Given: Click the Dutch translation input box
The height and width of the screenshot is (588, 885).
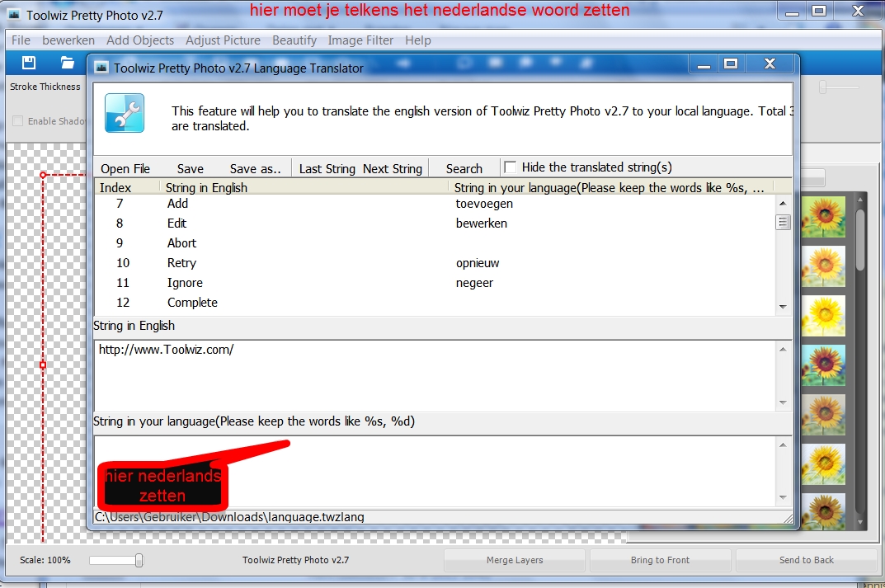Looking at the screenshot, I should (435, 472).
